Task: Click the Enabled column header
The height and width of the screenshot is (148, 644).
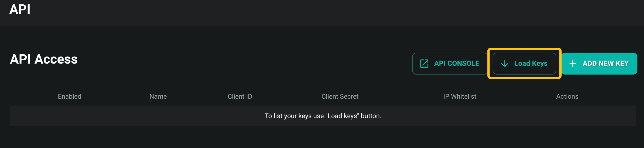Action: pos(70,96)
